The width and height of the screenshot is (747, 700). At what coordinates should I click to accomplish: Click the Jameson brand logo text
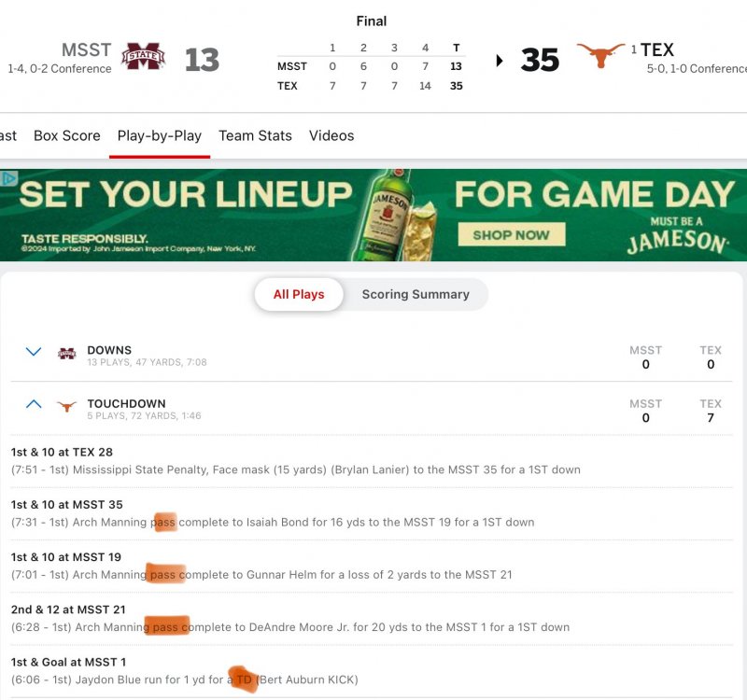(677, 242)
